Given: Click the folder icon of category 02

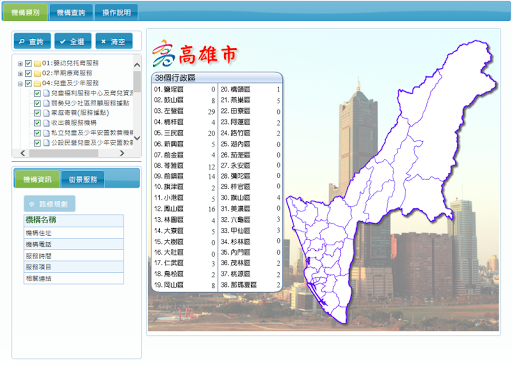Looking at the screenshot, I should 37,73.
